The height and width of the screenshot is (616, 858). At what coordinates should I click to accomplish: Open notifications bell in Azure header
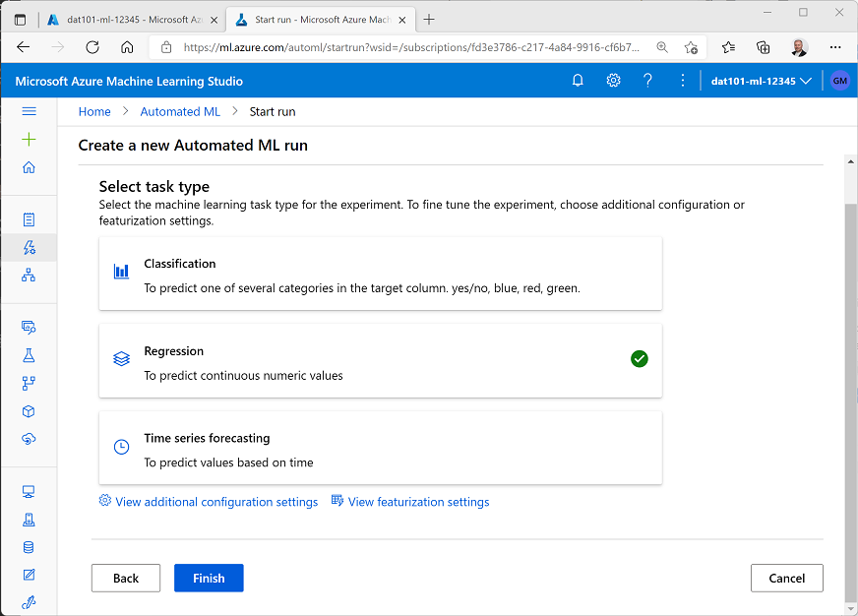point(578,81)
